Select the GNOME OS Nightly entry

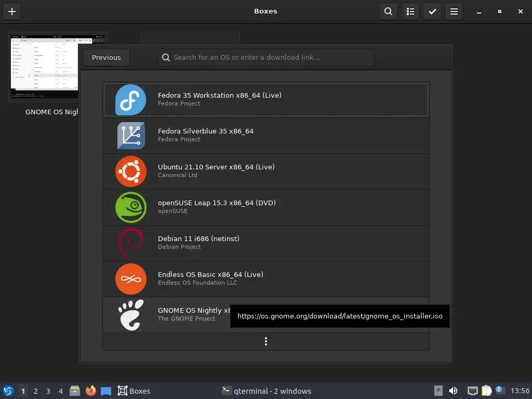pos(265,315)
